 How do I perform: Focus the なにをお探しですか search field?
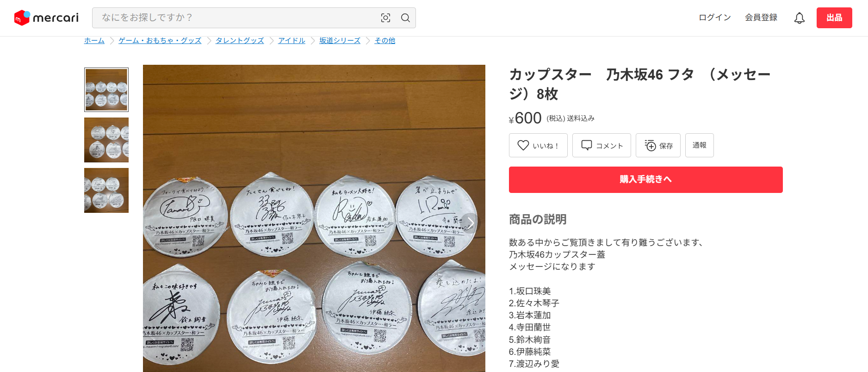tap(236, 18)
